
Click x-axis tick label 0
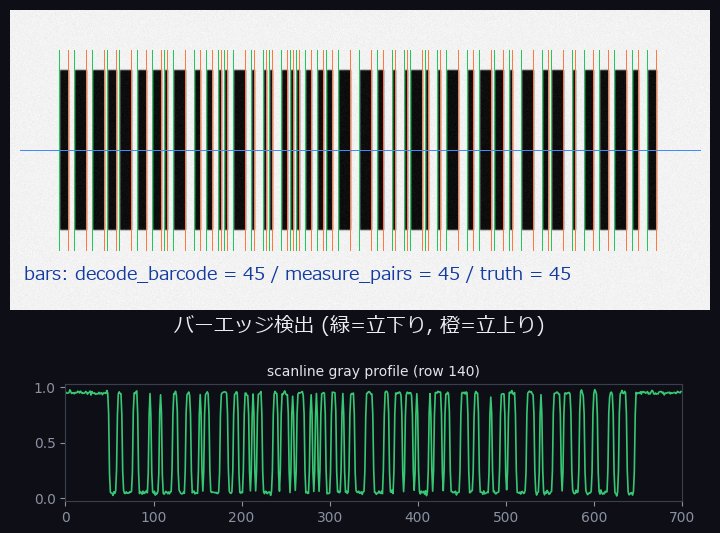[x=66, y=517]
